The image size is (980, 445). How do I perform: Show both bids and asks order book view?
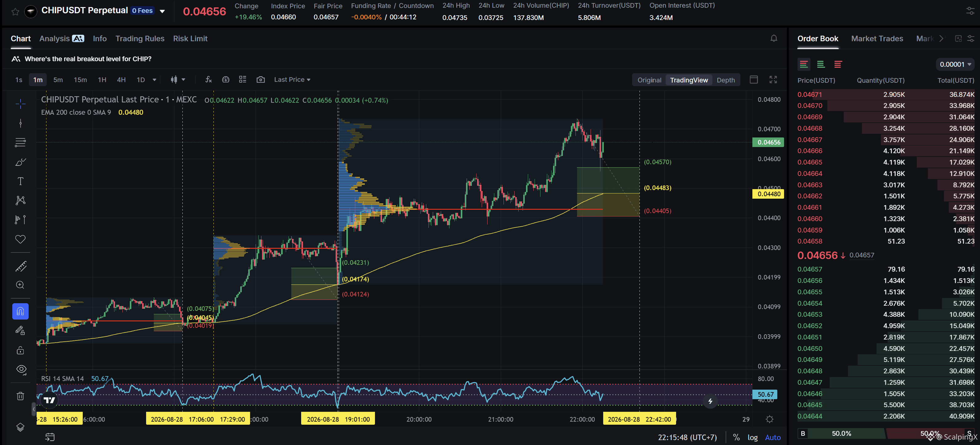[803, 64]
